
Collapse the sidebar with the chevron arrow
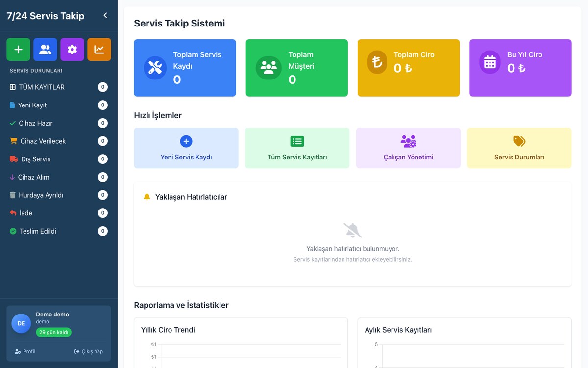105,16
